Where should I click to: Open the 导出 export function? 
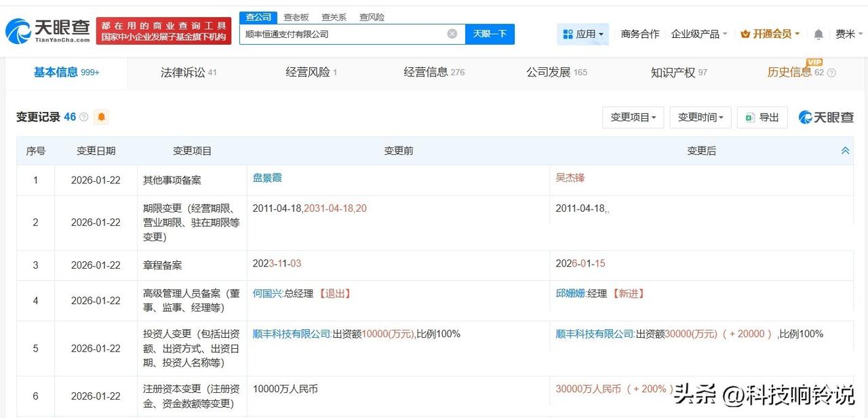[x=762, y=117]
